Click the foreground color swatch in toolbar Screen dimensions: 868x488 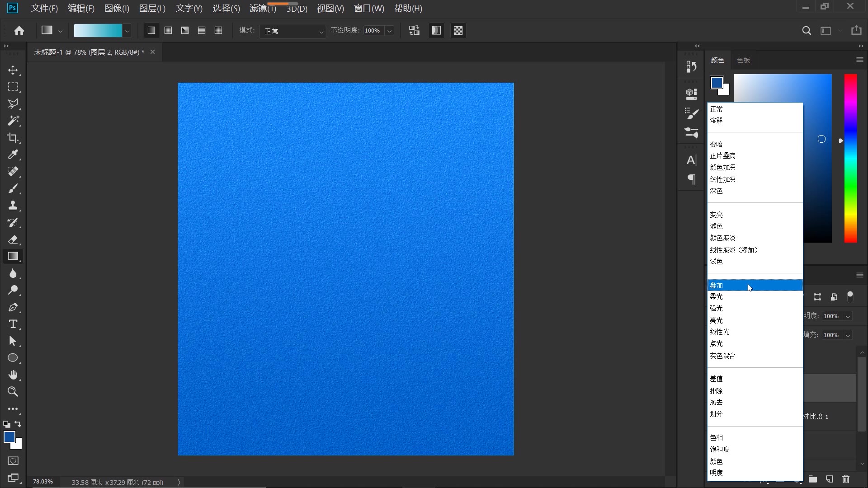[9, 436]
